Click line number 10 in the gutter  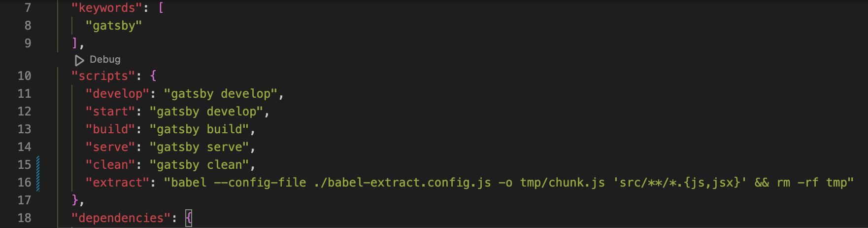25,76
